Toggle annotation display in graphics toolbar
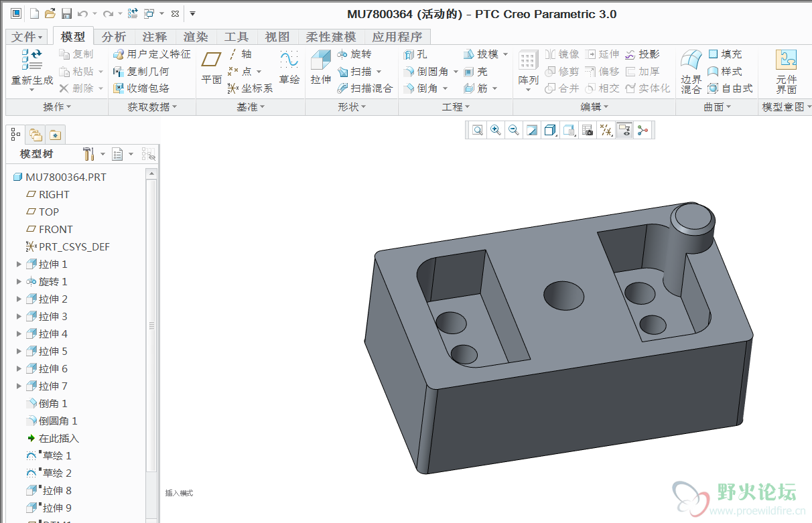This screenshot has width=812, height=523. coord(624,131)
